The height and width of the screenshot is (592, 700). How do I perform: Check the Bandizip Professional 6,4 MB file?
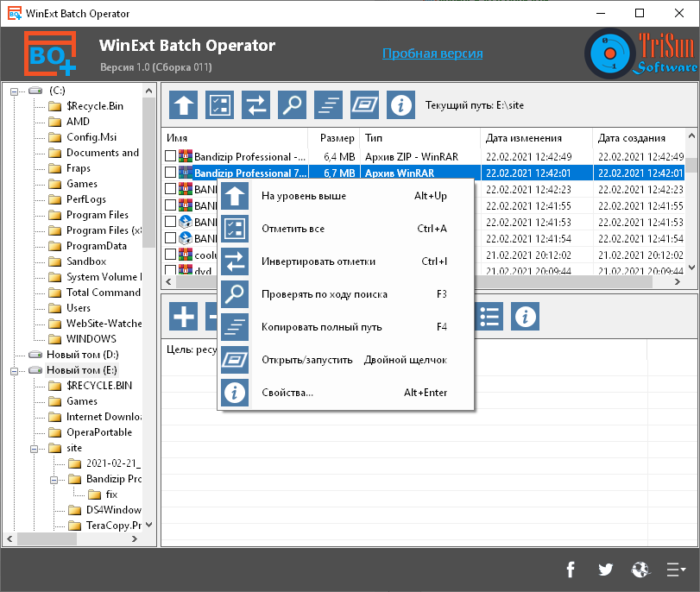coord(170,156)
